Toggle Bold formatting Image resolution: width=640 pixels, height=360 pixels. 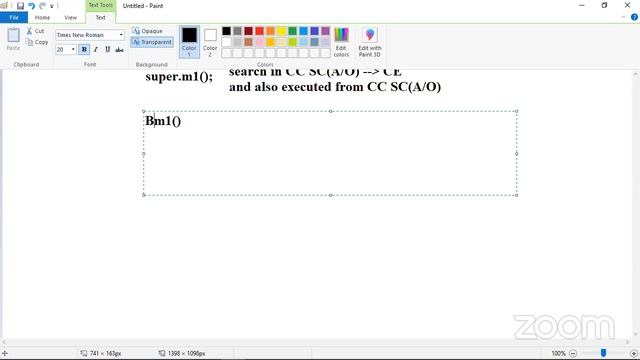click(84, 49)
